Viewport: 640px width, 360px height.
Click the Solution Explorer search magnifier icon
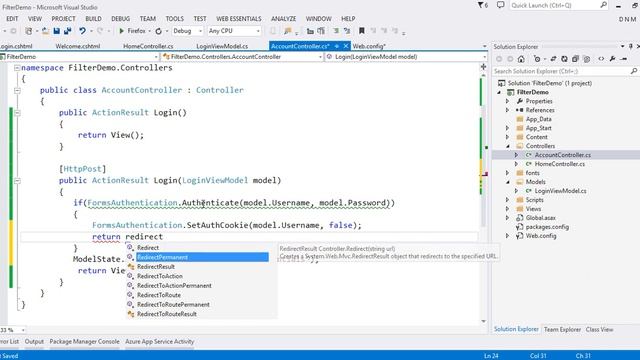(x=633, y=71)
